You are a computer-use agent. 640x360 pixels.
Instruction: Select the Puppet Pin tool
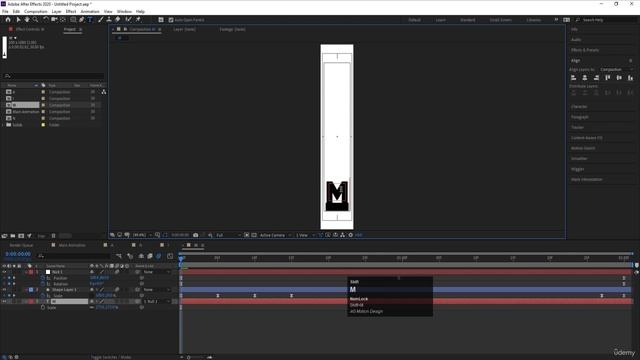click(138, 19)
